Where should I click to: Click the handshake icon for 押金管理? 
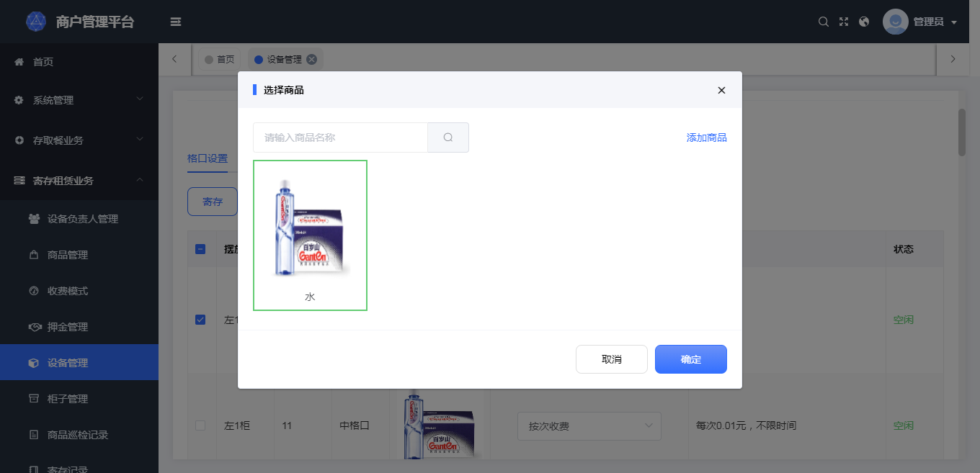[34, 327]
